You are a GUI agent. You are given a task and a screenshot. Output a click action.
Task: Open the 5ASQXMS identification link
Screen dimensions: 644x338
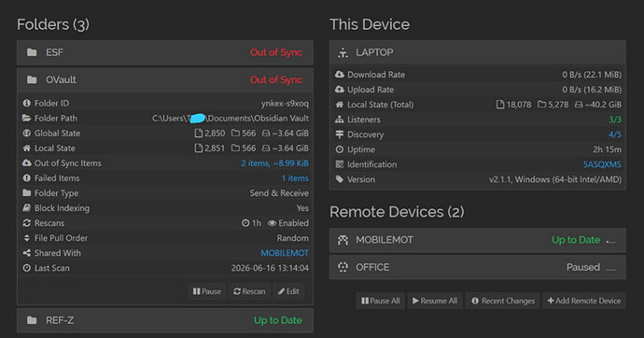pos(602,164)
